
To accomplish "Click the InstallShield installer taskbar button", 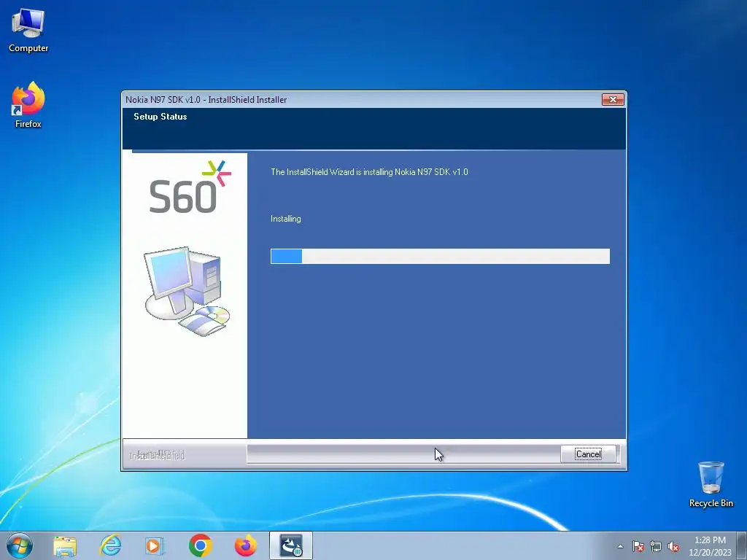I will click(290, 545).
